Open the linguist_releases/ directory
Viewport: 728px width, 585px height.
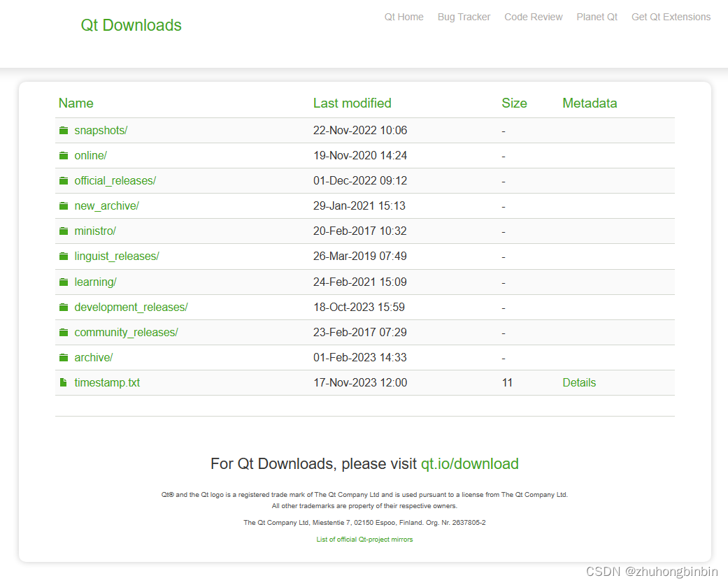tap(116, 256)
